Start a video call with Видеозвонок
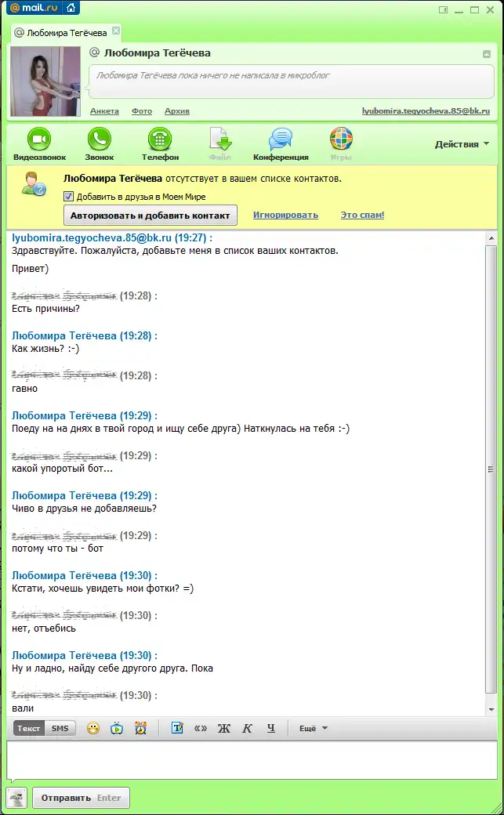This screenshot has width=504, height=815. (x=39, y=140)
